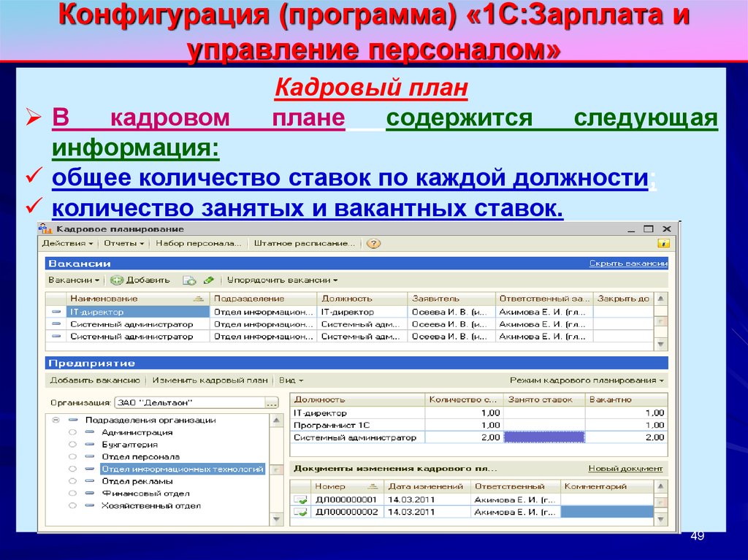This screenshot has width=748, height=560.
Task: Click the Подразделение column header
Action: coord(263,299)
